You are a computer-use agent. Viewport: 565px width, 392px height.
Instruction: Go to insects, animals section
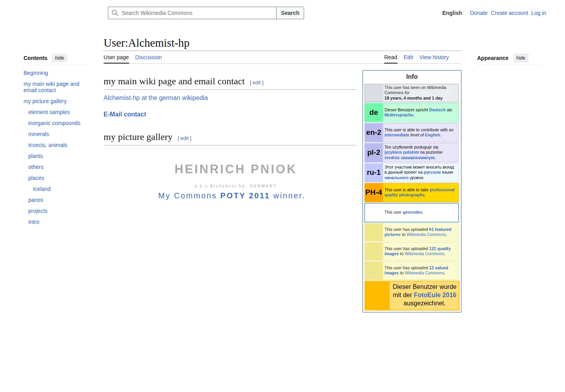pyautogui.click(x=47, y=145)
